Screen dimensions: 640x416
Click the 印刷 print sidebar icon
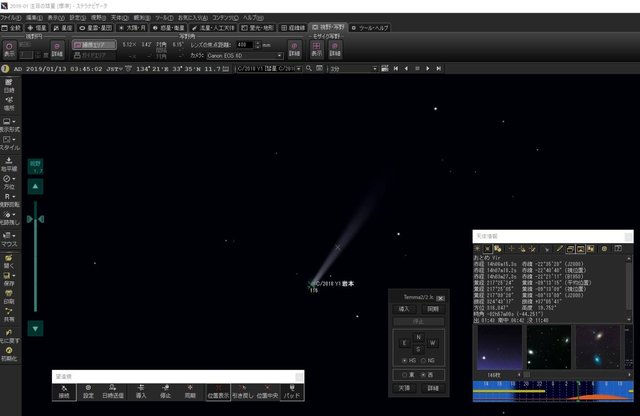click(9, 297)
